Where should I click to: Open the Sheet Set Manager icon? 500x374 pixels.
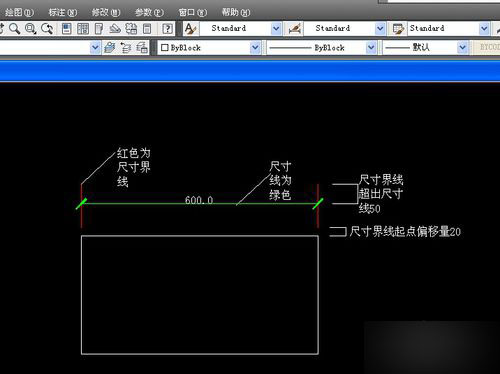point(115,29)
